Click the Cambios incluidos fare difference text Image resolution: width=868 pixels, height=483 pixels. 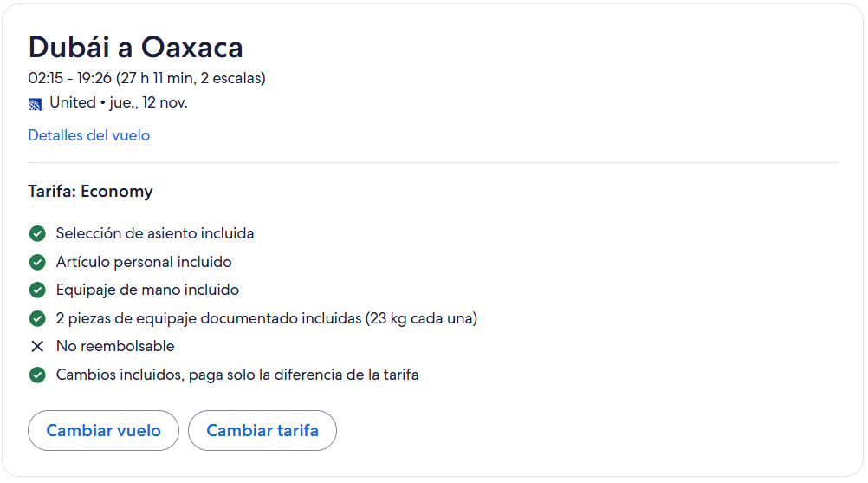click(x=237, y=375)
